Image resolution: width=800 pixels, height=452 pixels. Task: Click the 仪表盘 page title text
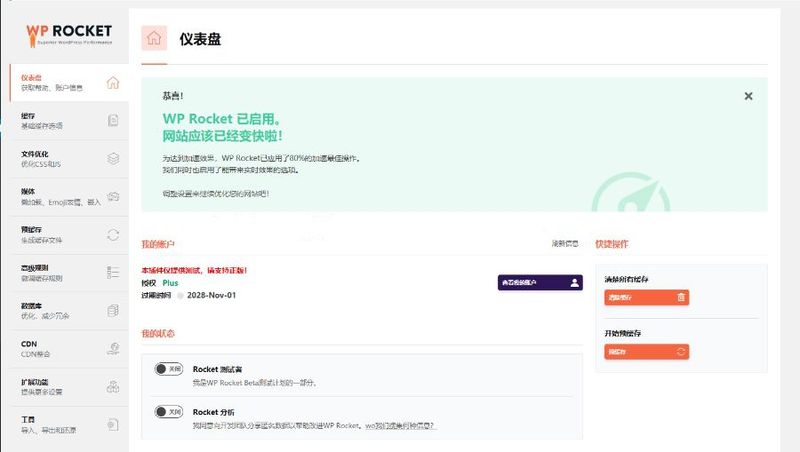(200, 39)
